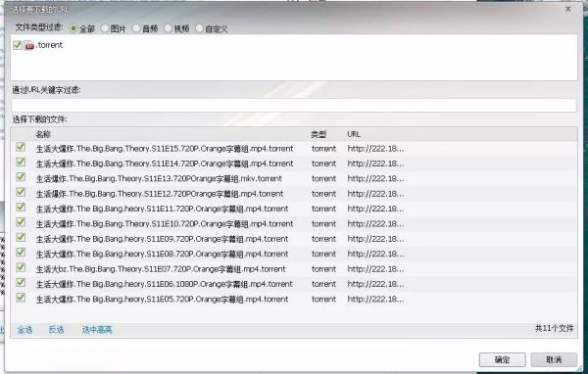Image resolution: width=588 pixels, height=374 pixels.
Task: Uncheck the S11E10 torrent row checkbox
Action: pos(21,222)
